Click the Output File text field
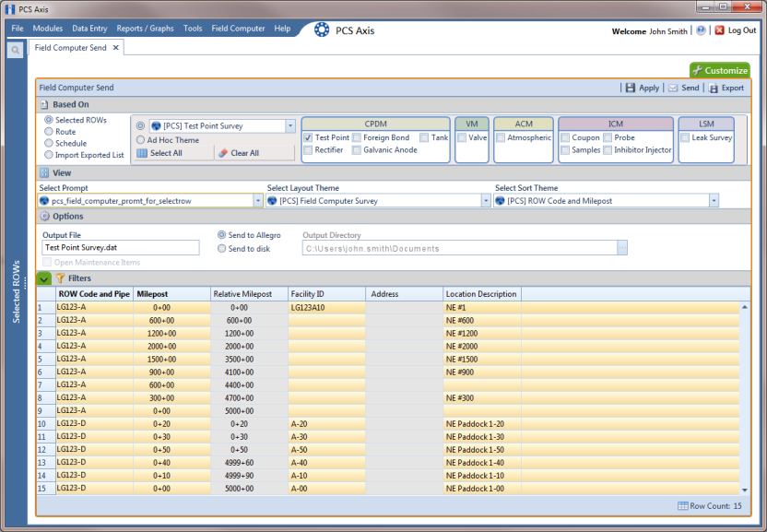This screenshot has width=767, height=532. pos(121,248)
